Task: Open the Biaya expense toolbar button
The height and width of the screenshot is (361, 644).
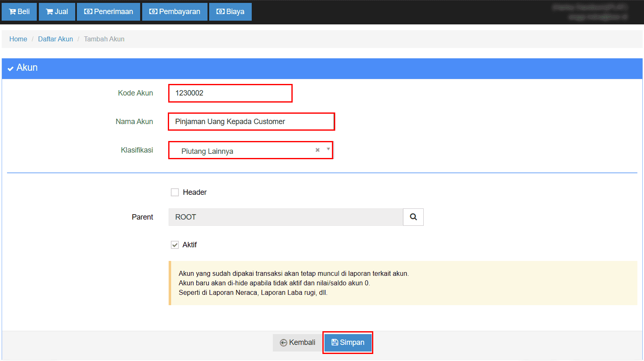Action: (x=230, y=12)
